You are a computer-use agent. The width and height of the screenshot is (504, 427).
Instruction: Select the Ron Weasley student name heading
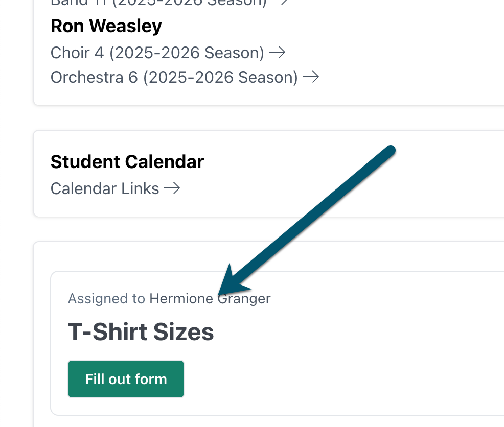(106, 26)
